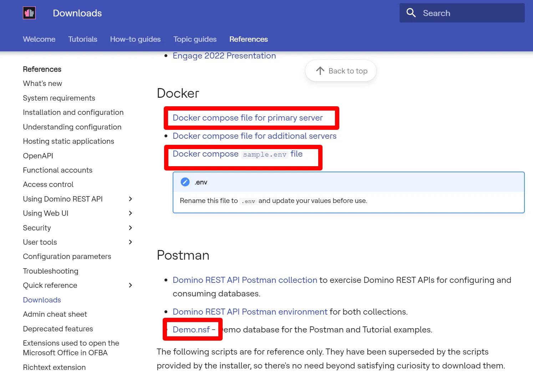Download the Docker compose file for primary server
This screenshot has height=392, width=533.
[x=248, y=118]
